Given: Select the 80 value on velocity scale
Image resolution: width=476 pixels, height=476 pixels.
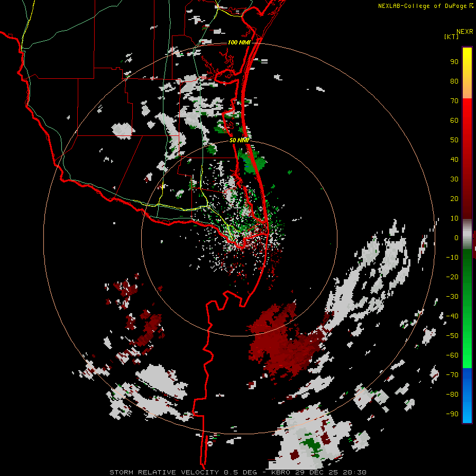Looking at the screenshot, I should (454, 81).
